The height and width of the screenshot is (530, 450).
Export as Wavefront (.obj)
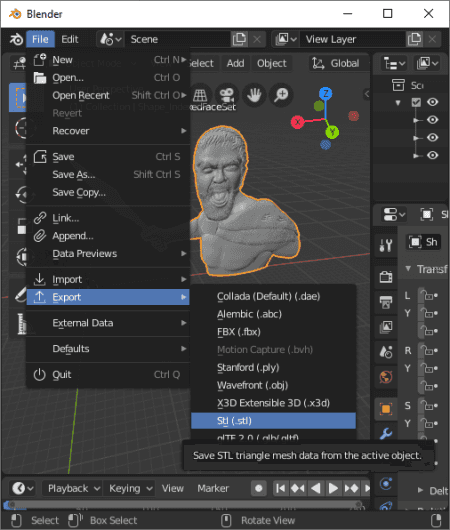[273, 385]
